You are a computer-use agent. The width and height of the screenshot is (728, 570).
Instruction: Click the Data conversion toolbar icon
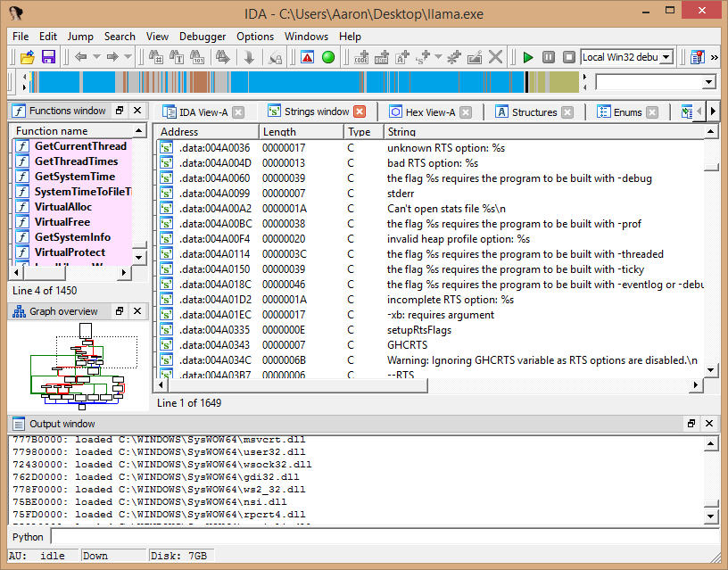click(382, 58)
